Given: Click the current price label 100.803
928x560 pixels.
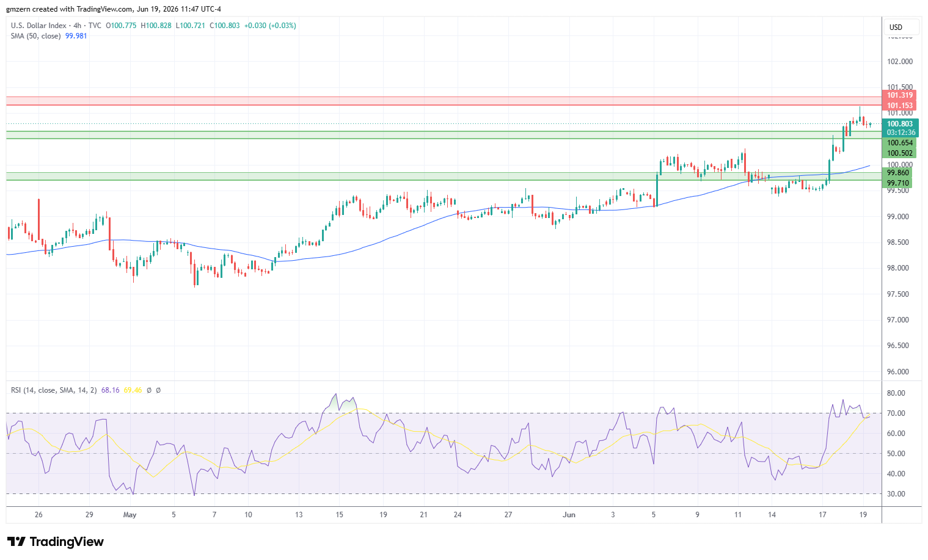Looking at the screenshot, I should click(x=900, y=124).
